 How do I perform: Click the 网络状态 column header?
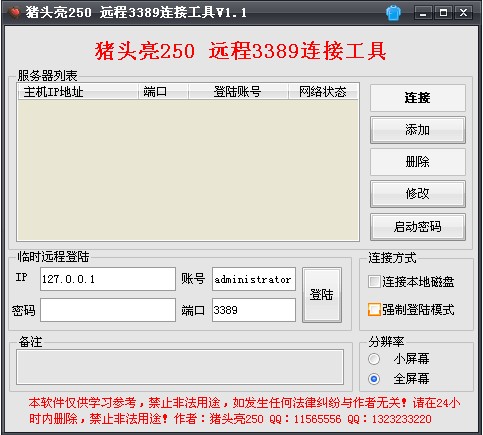[x=323, y=92]
